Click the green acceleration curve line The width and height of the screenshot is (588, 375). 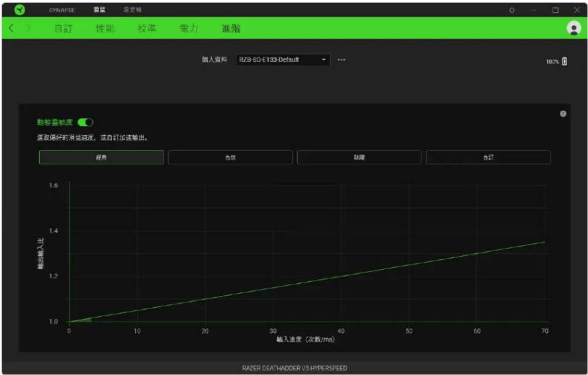coord(306,282)
